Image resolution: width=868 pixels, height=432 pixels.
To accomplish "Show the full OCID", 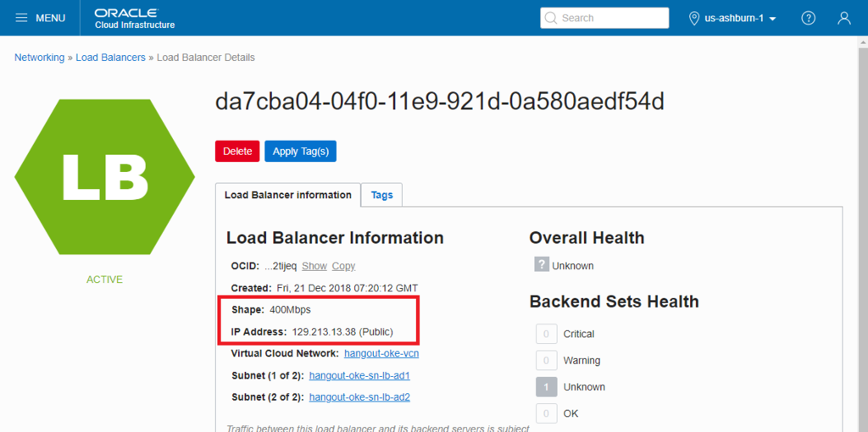I will (x=314, y=266).
